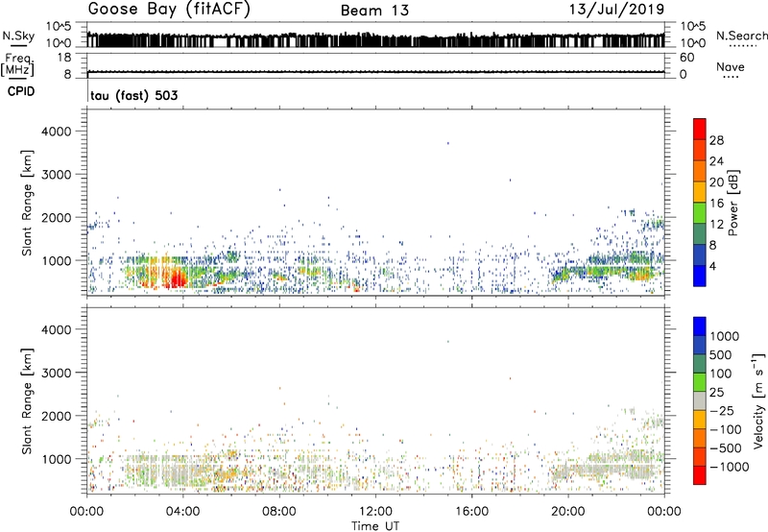
Task: Click the 'Nave' legend label
Action: click(x=731, y=66)
